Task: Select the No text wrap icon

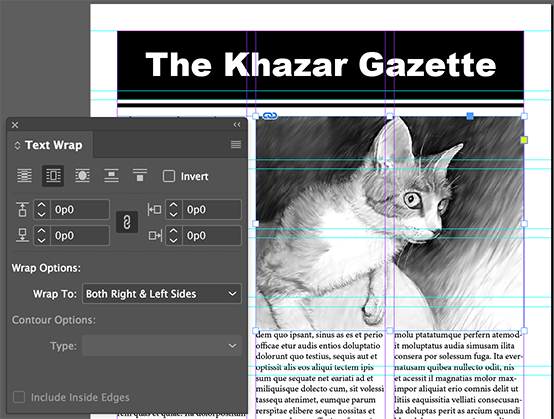Action: tap(24, 176)
